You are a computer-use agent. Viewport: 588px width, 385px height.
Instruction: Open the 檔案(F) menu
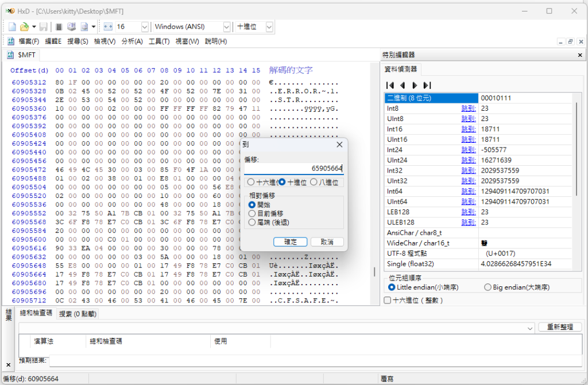[x=29, y=41]
